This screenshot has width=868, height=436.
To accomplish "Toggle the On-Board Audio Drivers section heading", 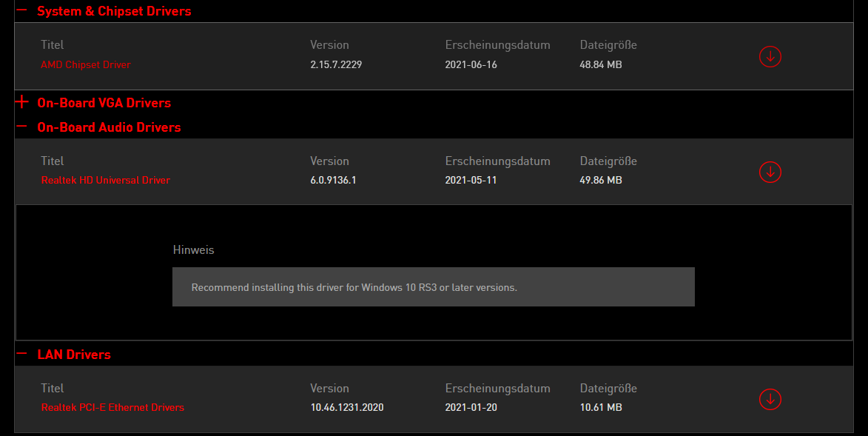I will 109,127.
